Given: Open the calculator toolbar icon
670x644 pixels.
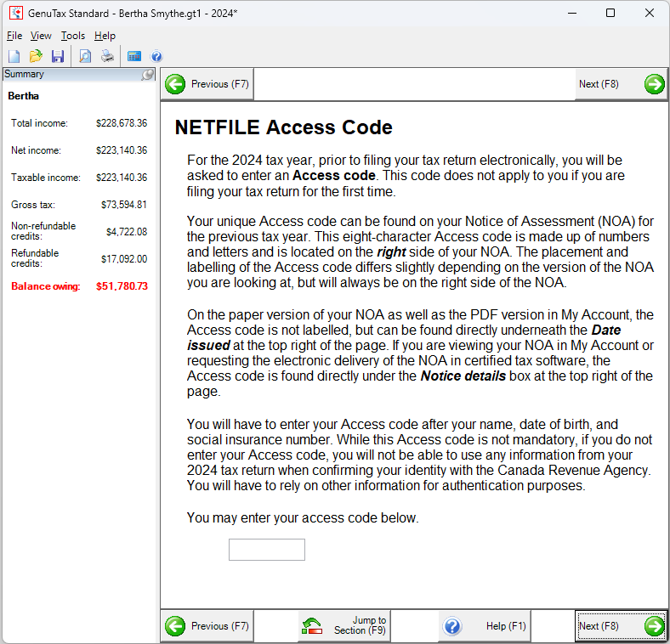Looking at the screenshot, I should (134, 56).
